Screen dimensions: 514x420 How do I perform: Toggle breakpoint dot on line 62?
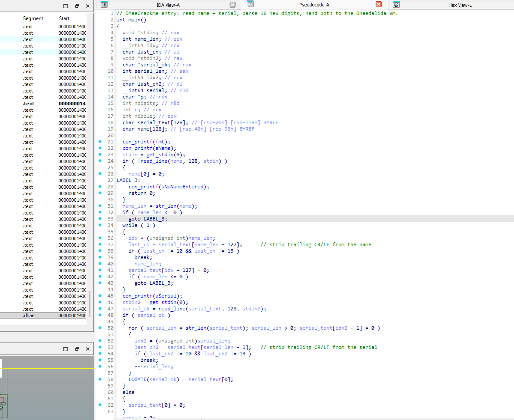coord(100,405)
